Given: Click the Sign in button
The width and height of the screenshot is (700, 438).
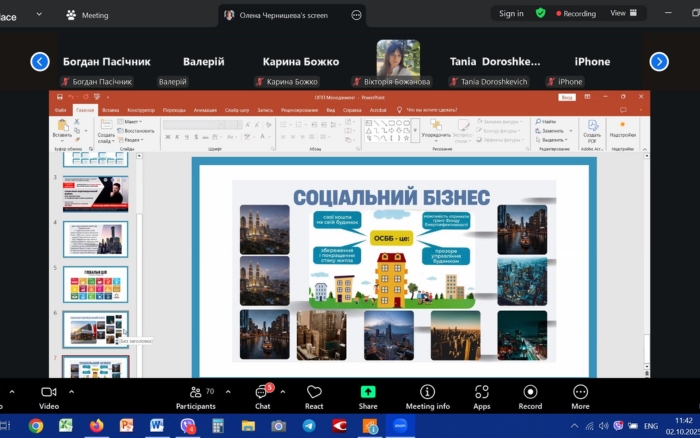Looking at the screenshot, I should point(511,14).
